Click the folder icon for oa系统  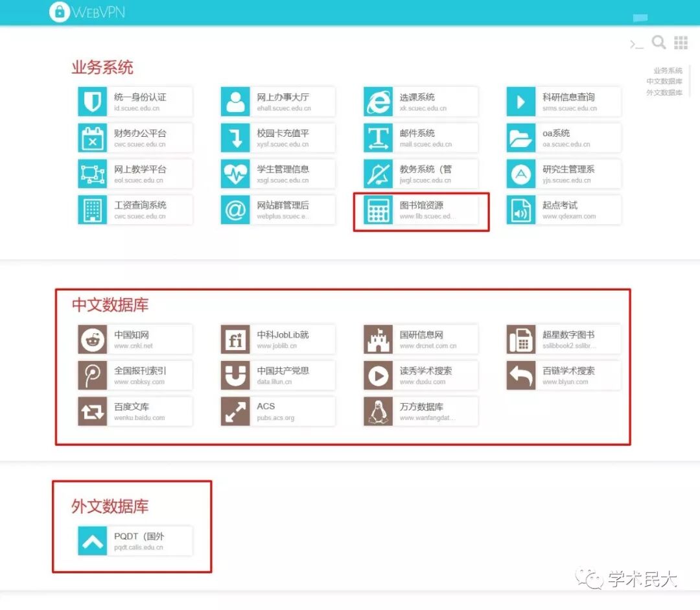[x=521, y=137]
